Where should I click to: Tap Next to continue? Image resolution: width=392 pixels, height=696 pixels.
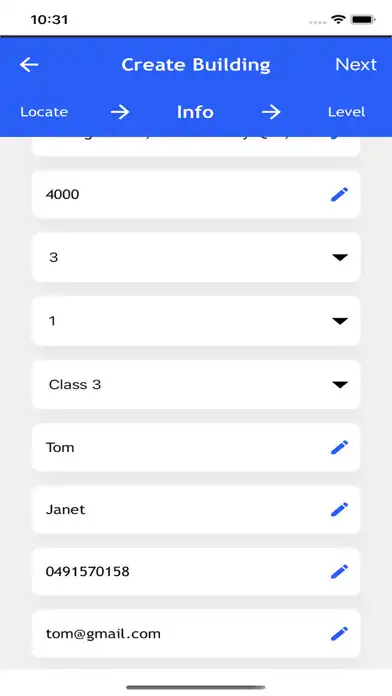pyautogui.click(x=356, y=65)
